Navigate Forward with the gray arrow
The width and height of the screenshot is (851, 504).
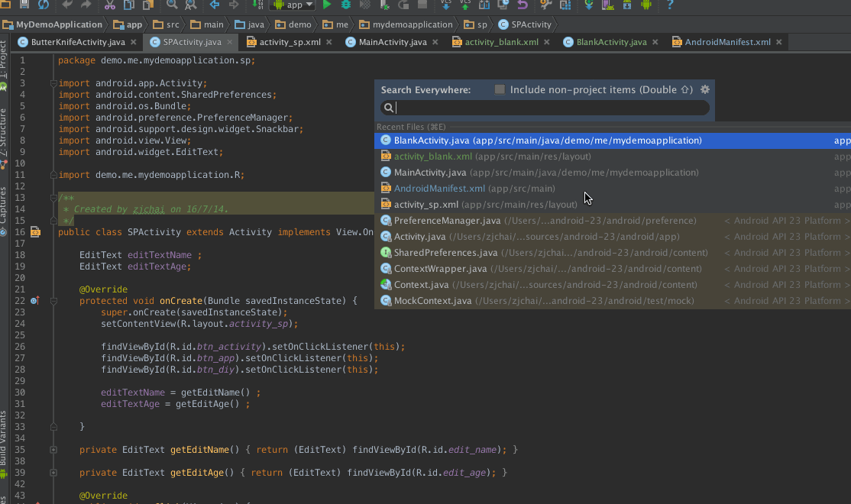[x=233, y=5]
